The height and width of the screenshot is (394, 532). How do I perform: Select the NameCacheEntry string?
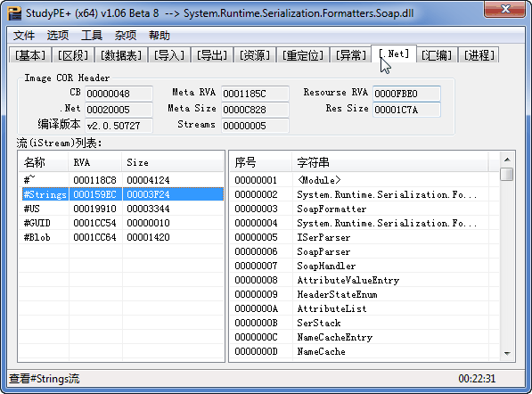point(364,337)
